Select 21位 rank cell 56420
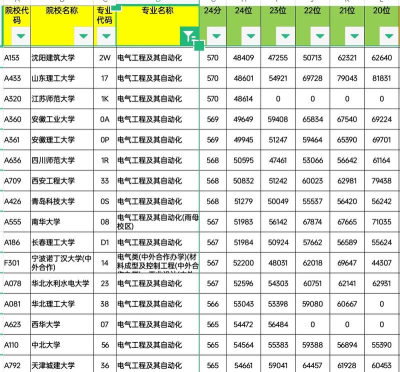400x372 pixels. pos(347,201)
